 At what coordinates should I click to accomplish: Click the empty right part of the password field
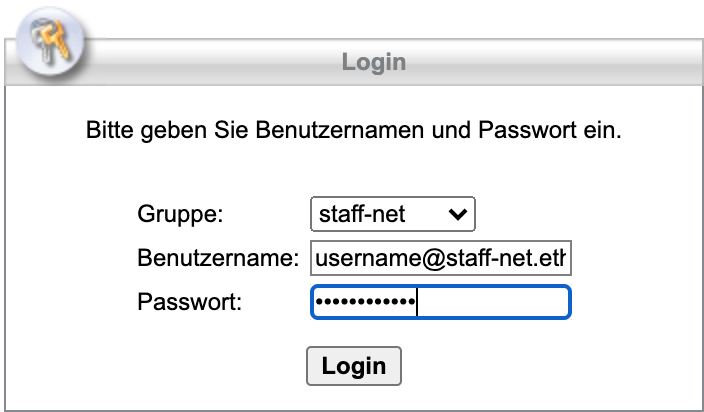coord(493,302)
